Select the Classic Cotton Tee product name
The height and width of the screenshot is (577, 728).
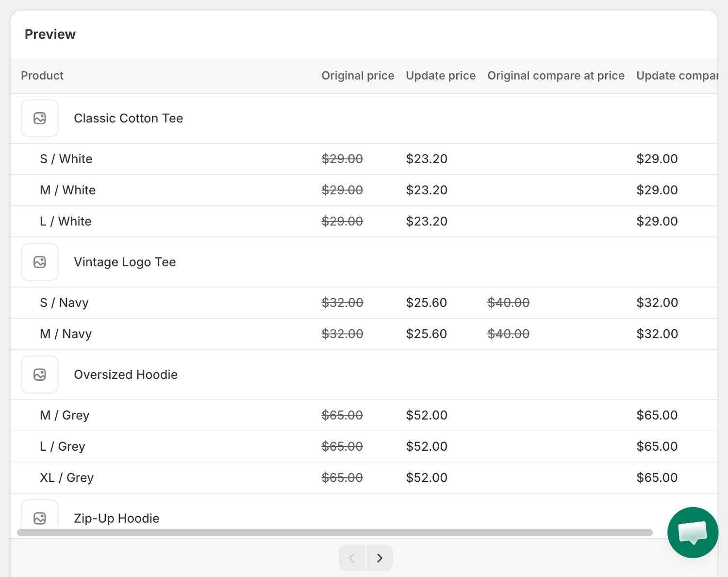pos(128,119)
